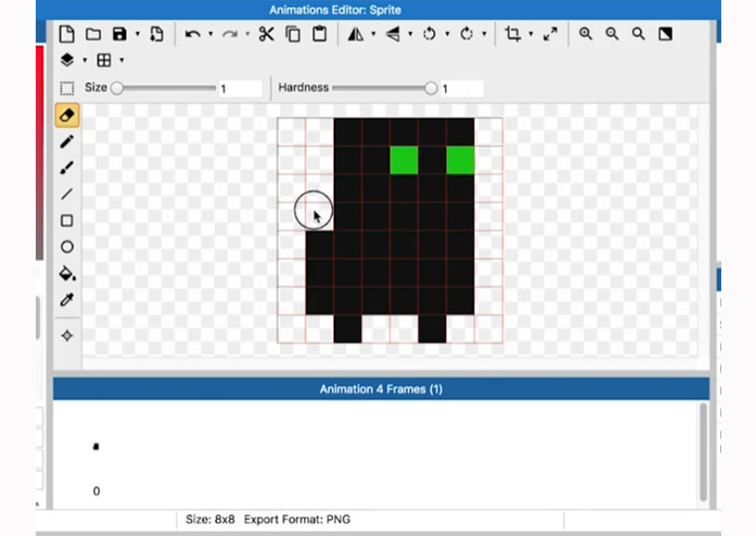Toggle the background contrast icon

coord(666,34)
